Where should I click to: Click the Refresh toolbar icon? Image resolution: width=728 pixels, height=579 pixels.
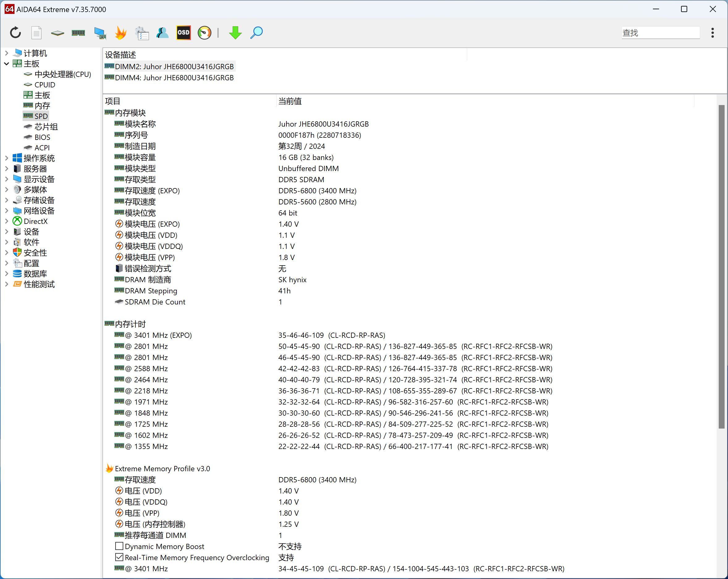15,33
